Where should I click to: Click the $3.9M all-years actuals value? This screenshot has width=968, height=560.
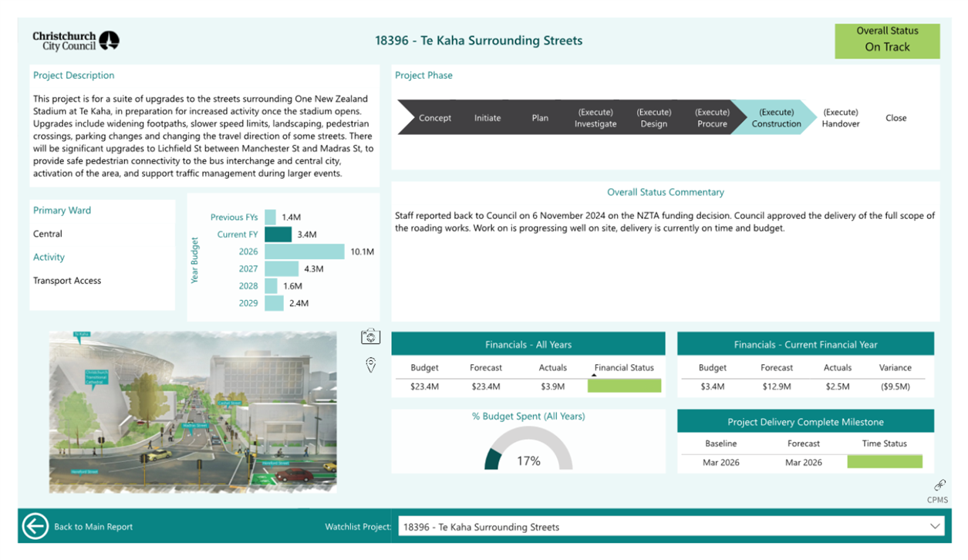tap(553, 386)
